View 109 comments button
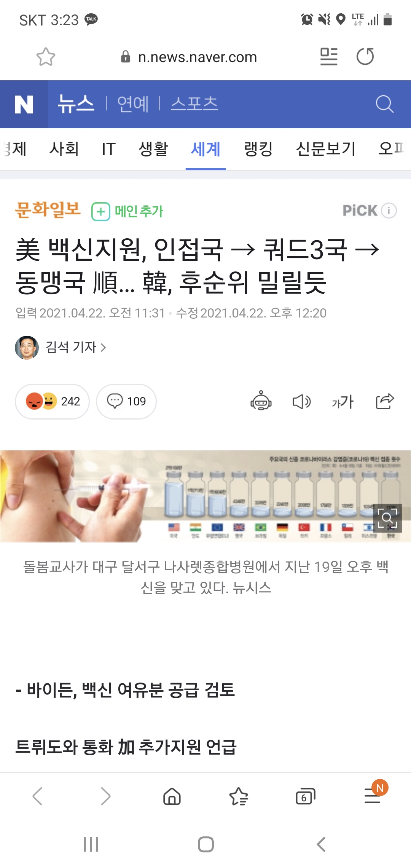 click(126, 401)
